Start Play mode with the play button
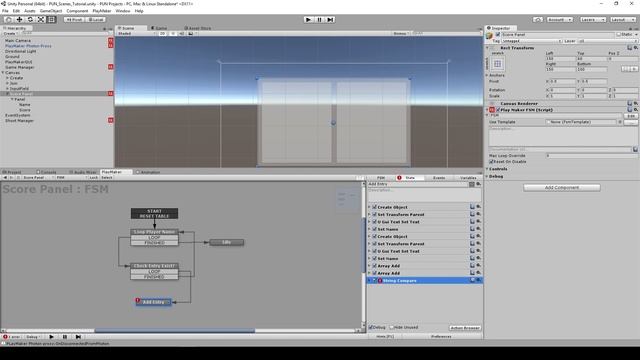This screenshot has height=360, width=640. pyautogui.click(x=309, y=20)
